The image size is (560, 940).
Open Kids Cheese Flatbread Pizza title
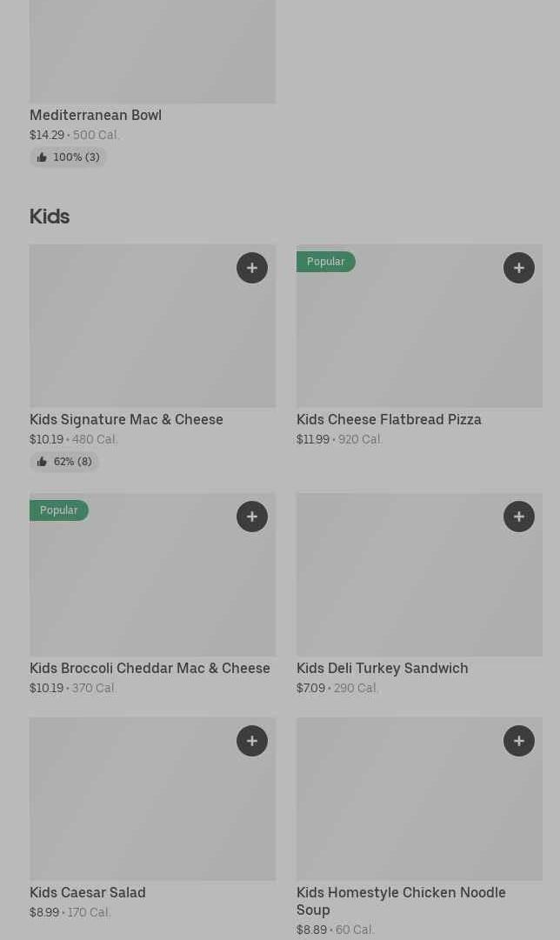(x=389, y=420)
